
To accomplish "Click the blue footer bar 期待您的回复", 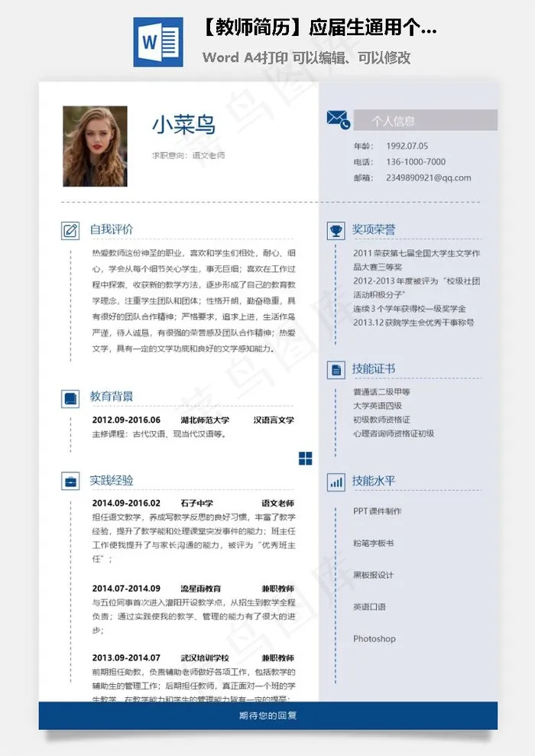I will (x=267, y=716).
